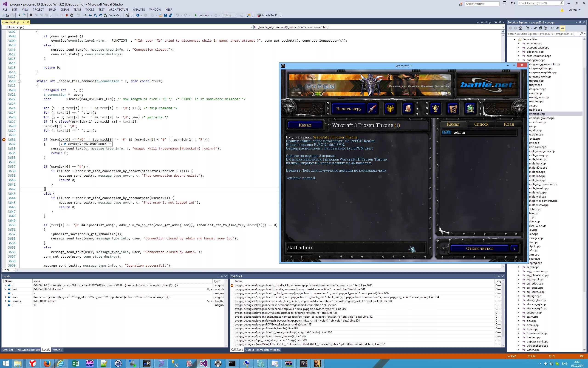Open Code Map from the toolbar
Image resolution: width=588 pixels, height=368 pixels.
tap(113, 15)
